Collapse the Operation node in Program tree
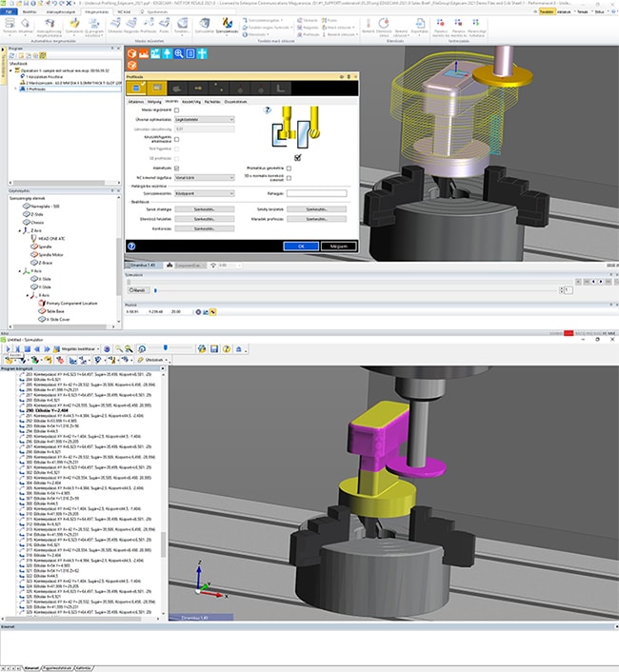This screenshot has height=672, width=619. [11, 70]
